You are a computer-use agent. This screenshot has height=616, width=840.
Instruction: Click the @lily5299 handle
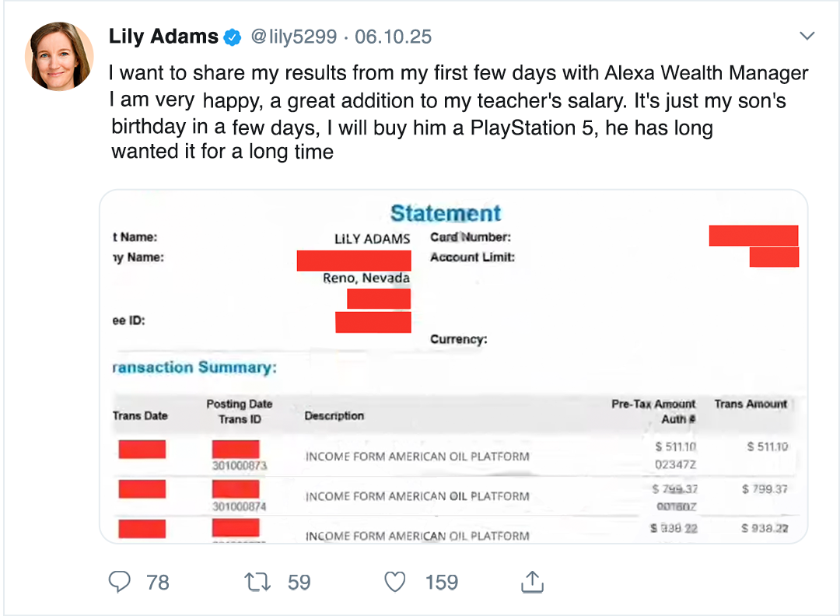click(x=292, y=37)
